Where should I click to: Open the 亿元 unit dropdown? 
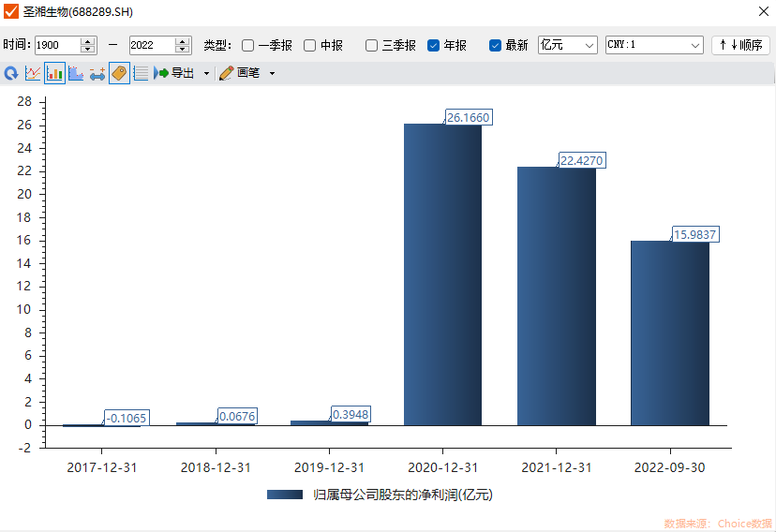[x=568, y=45]
